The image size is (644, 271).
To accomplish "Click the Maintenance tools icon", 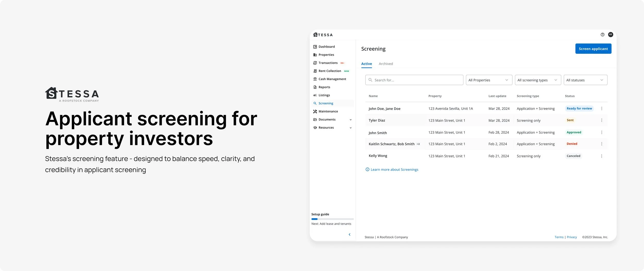I will click(315, 111).
